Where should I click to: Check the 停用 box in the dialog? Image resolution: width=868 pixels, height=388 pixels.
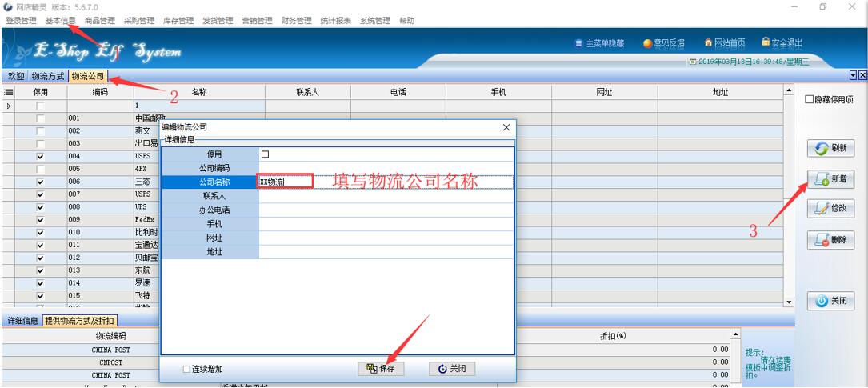266,154
